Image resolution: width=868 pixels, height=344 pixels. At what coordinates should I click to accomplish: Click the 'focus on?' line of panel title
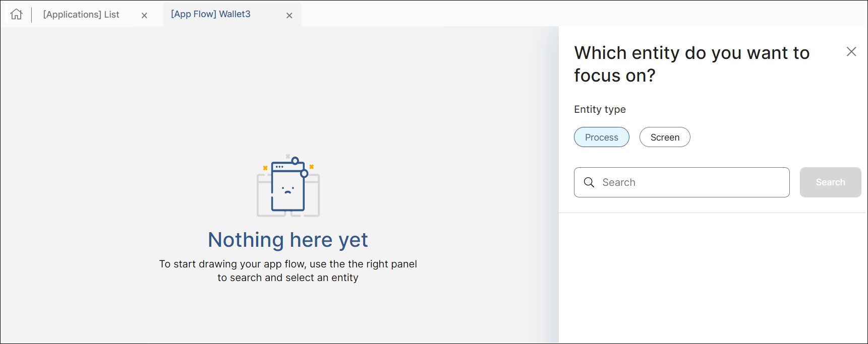click(x=614, y=76)
